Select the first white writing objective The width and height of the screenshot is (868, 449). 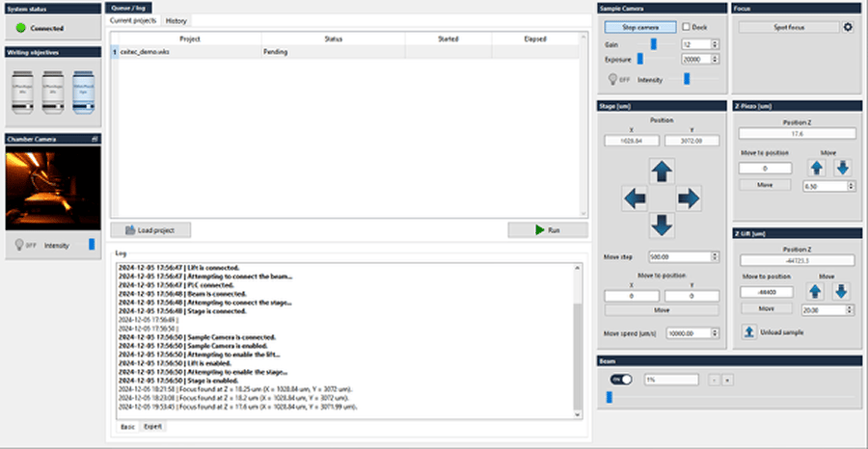pos(23,92)
